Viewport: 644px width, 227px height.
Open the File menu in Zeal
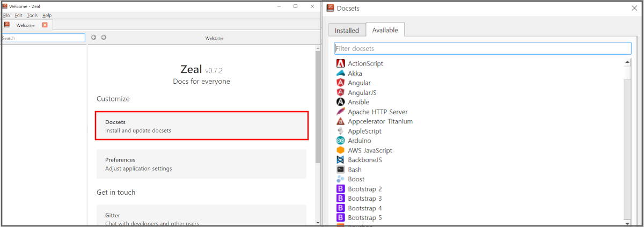pos(6,15)
